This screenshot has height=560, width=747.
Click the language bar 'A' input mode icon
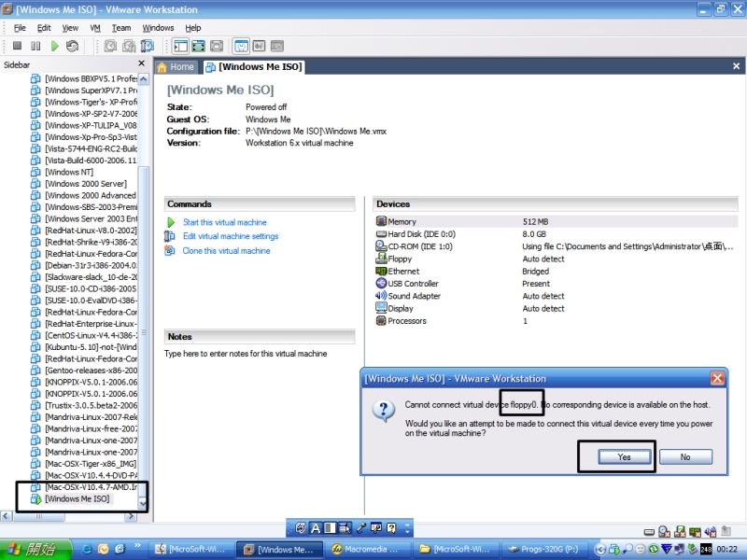(x=316, y=528)
